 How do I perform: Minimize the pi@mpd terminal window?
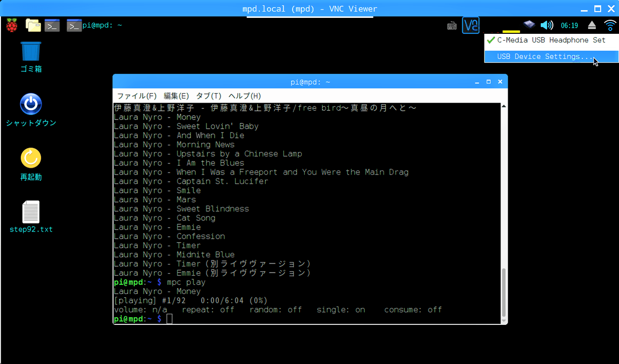(477, 82)
